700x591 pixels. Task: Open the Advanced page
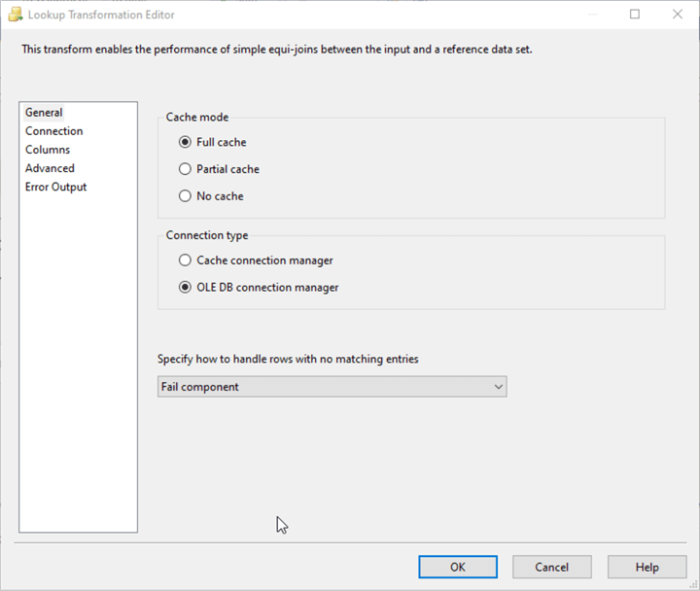(x=50, y=168)
